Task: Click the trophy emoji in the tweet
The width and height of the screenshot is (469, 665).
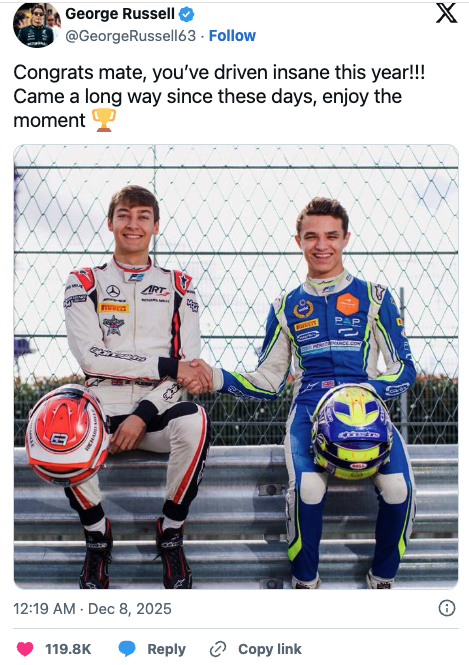Action: 103,120
